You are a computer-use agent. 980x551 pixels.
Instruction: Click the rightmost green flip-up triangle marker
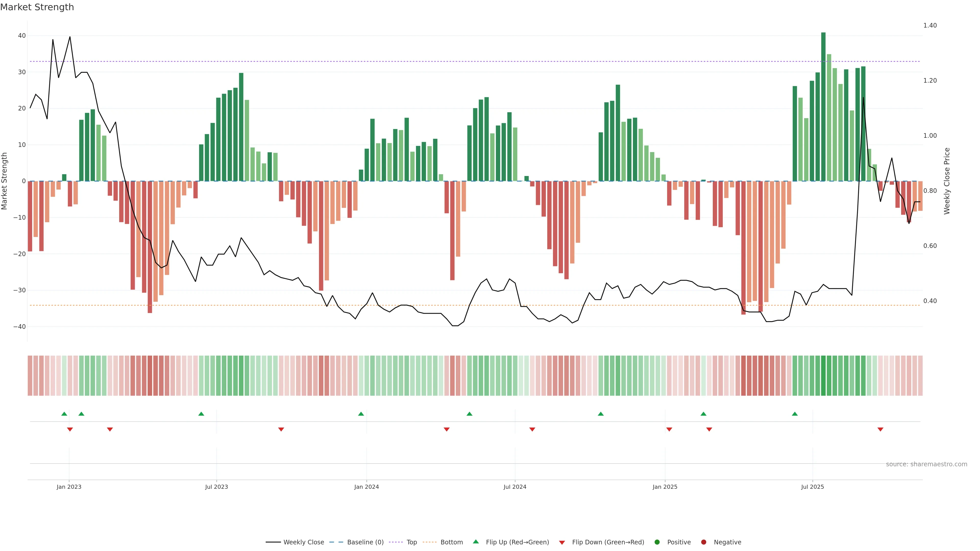click(795, 414)
